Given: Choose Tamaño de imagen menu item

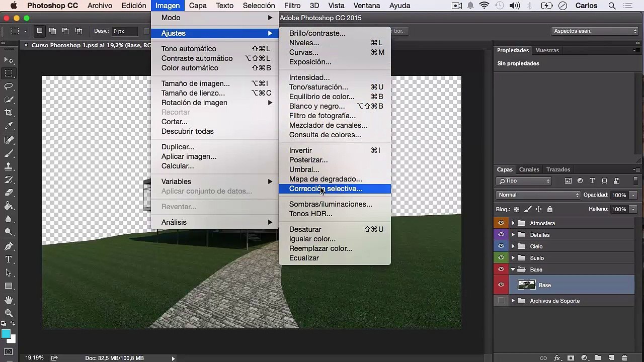Looking at the screenshot, I should (215, 83).
